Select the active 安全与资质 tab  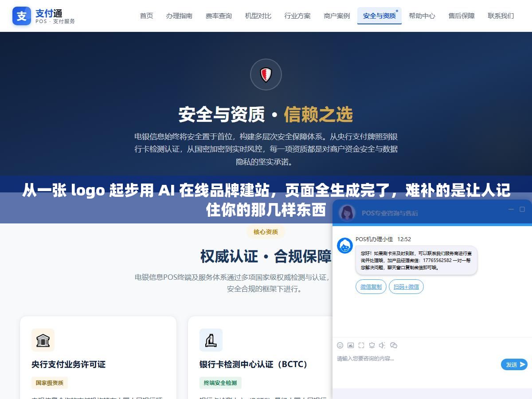tap(379, 16)
